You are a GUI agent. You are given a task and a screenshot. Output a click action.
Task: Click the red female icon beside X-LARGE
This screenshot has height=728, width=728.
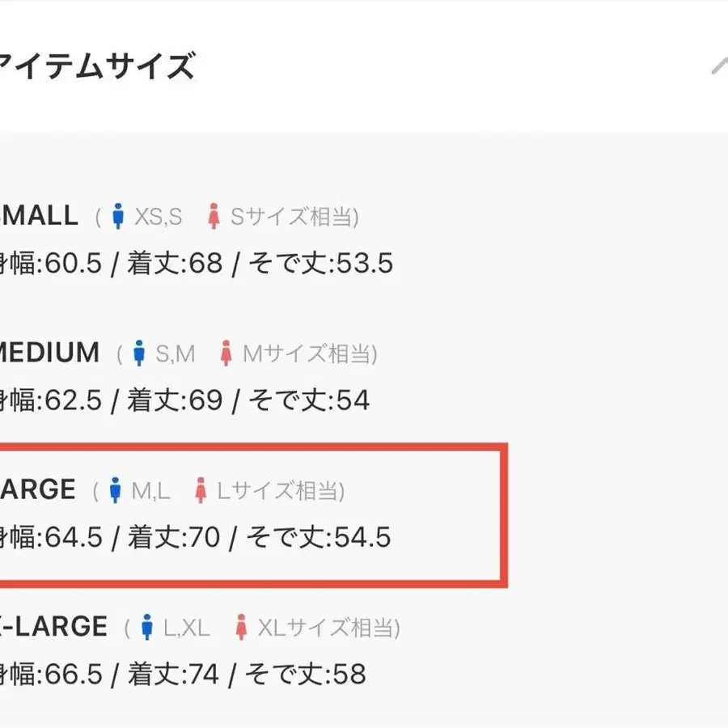[241, 625]
